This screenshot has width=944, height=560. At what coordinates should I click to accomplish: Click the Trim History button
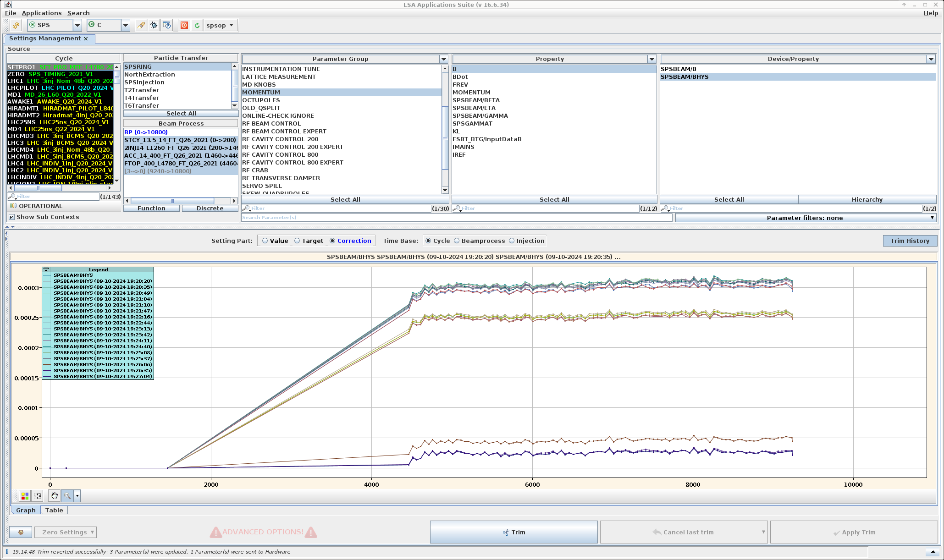click(910, 241)
